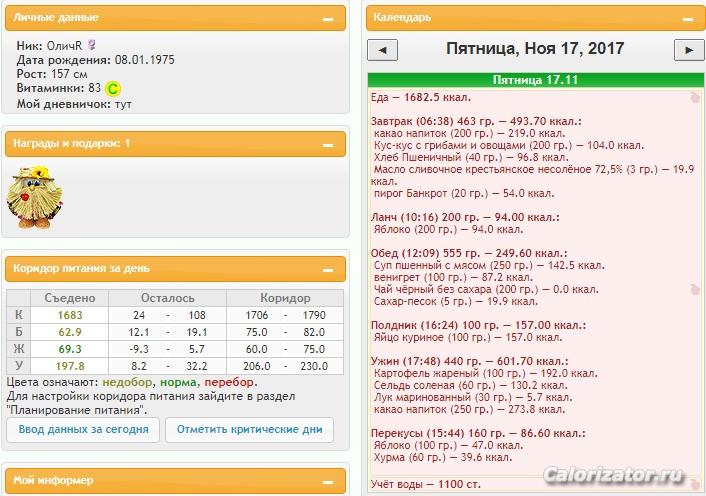Click the Пятница, Ноя 17, 2017 date title
Image resolution: width=706 pixels, height=496 pixels.
coord(535,48)
